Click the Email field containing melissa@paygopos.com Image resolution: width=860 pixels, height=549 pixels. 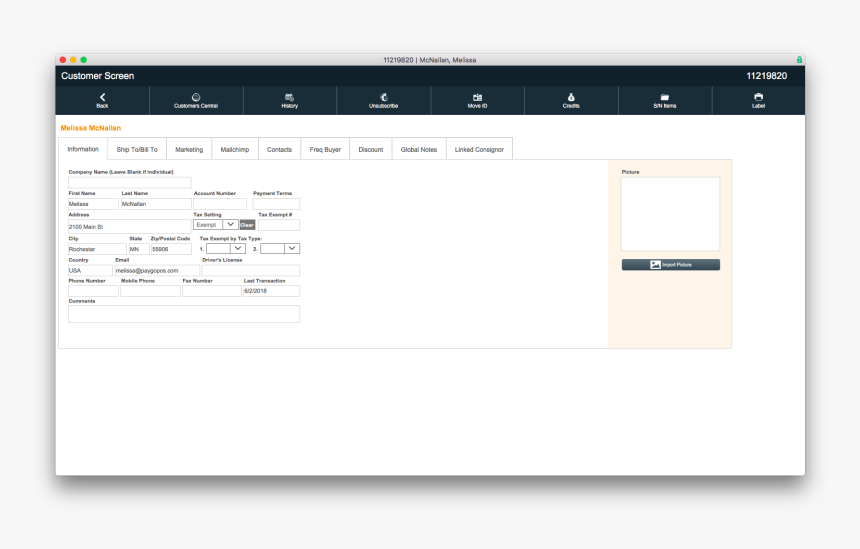point(156,271)
